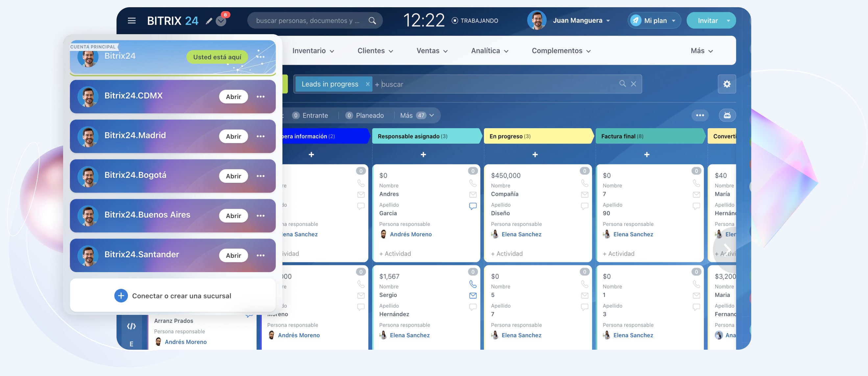The image size is (868, 376).
Task: Click the robot automation icon
Action: (727, 115)
